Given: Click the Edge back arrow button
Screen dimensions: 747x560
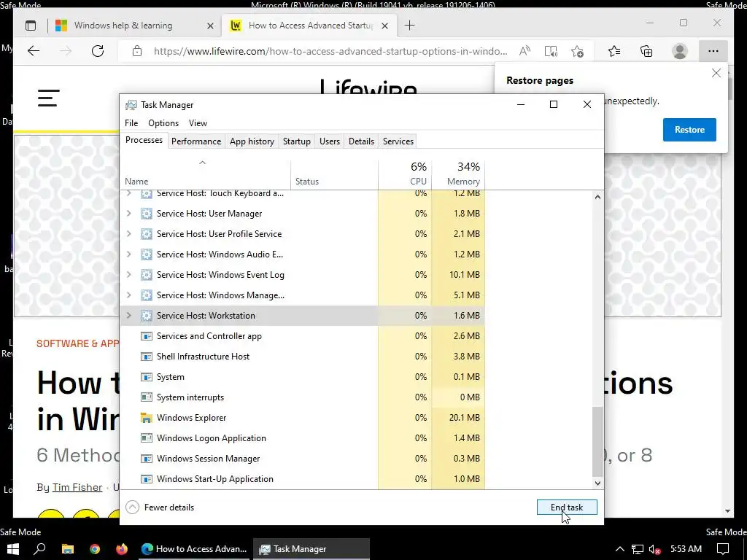Looking at the screenshot, I should pyautogui.click(x=34, y=51).
